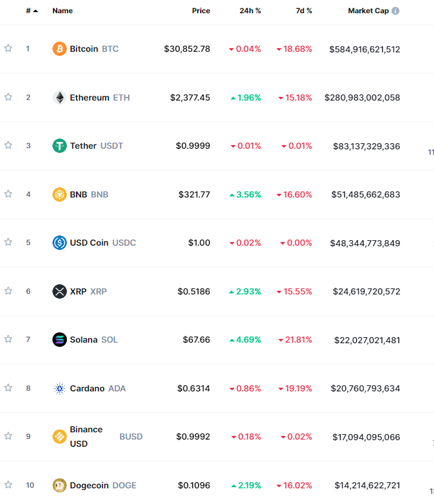Click the Tether logo icon
434x504 pixels.
tap(60, 146)
